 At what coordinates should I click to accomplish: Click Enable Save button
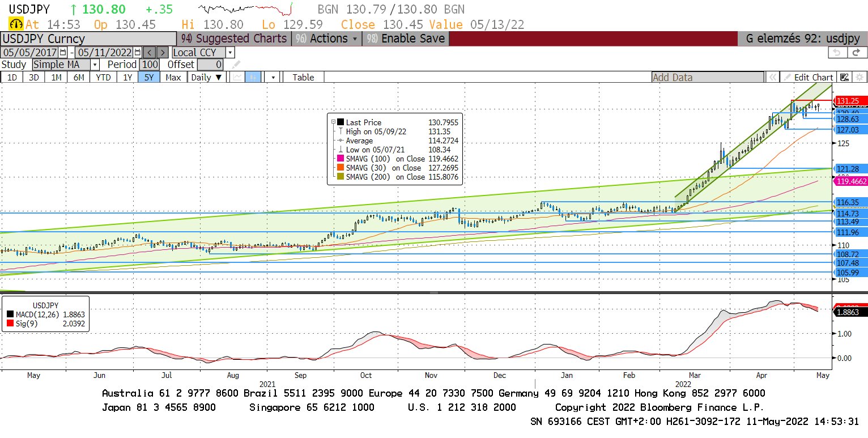406,39
